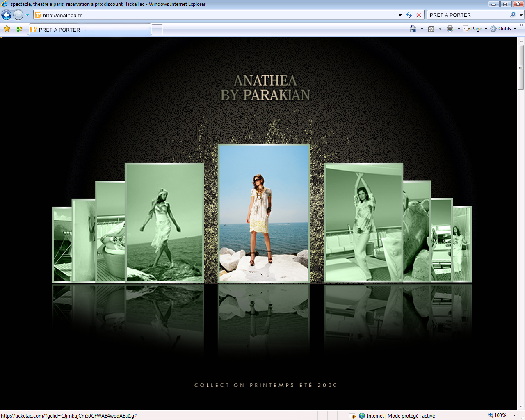Expand the address bar history dropdown

click(400, 15)
